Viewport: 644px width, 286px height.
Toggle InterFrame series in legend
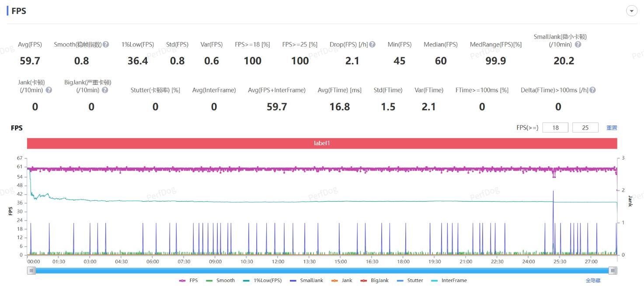pyautogui.click(x=449, y=280)
